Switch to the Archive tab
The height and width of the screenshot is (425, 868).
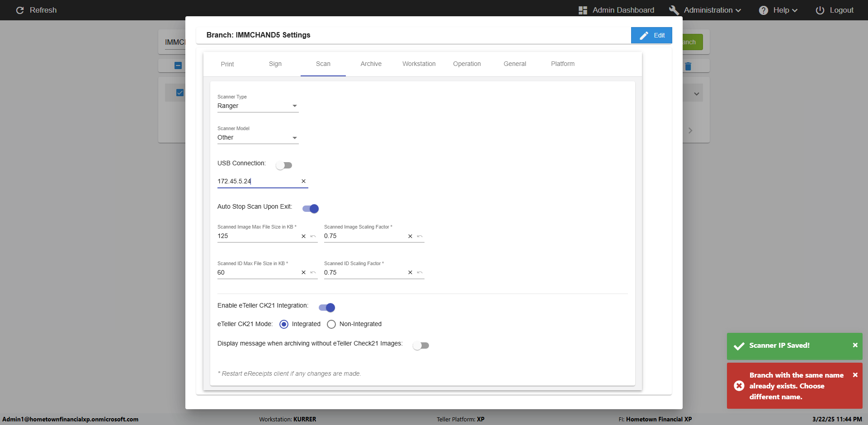click(x=371, y=64)
